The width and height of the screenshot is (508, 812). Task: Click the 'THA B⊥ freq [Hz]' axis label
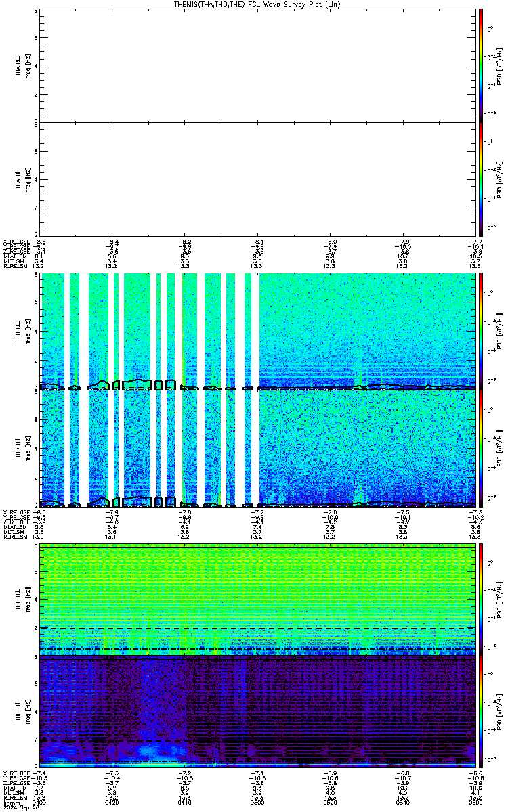click(22, 66)
